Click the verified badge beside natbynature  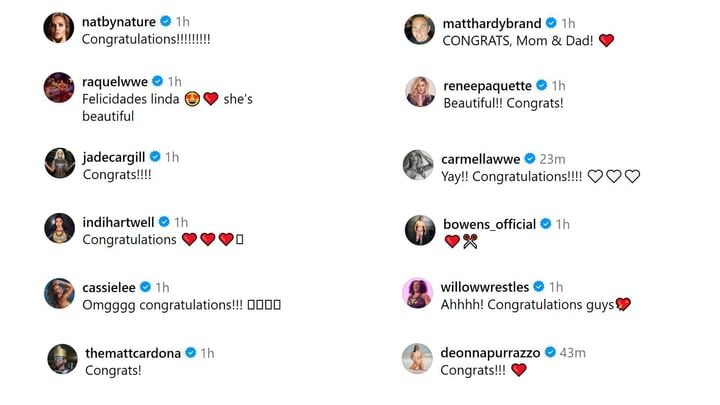[x=166, y=22]
